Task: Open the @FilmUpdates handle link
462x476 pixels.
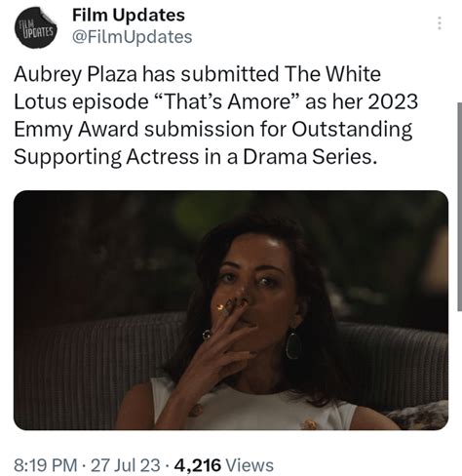Action: (132, 37)
